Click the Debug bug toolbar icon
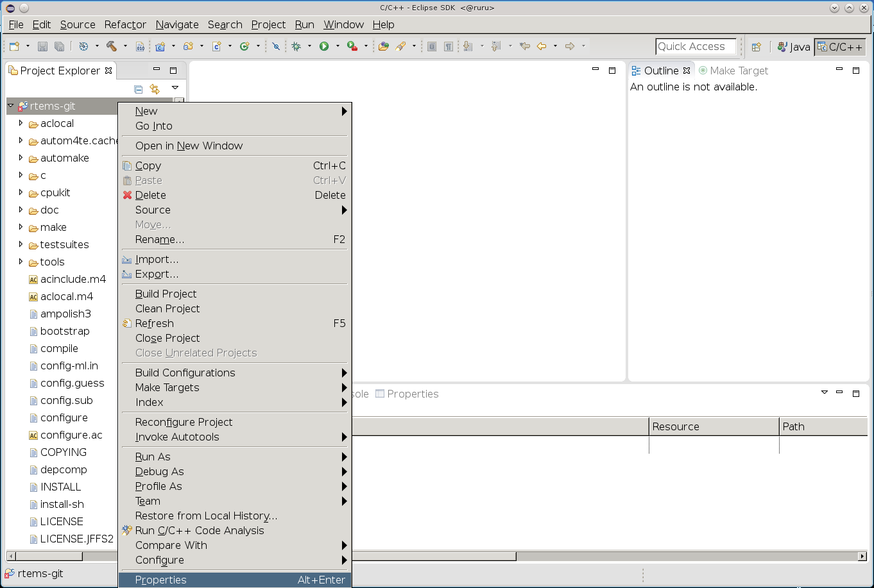 (296, 46)
